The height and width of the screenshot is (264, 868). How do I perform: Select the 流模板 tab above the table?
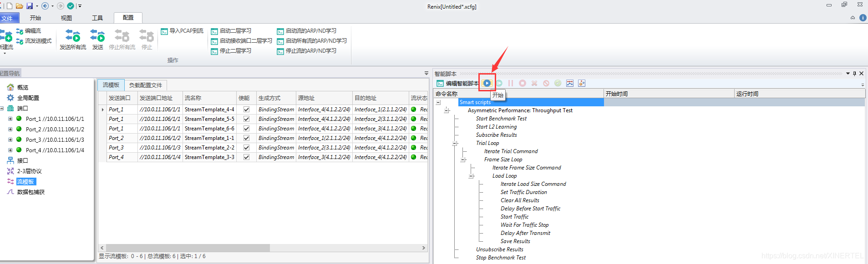111,85
